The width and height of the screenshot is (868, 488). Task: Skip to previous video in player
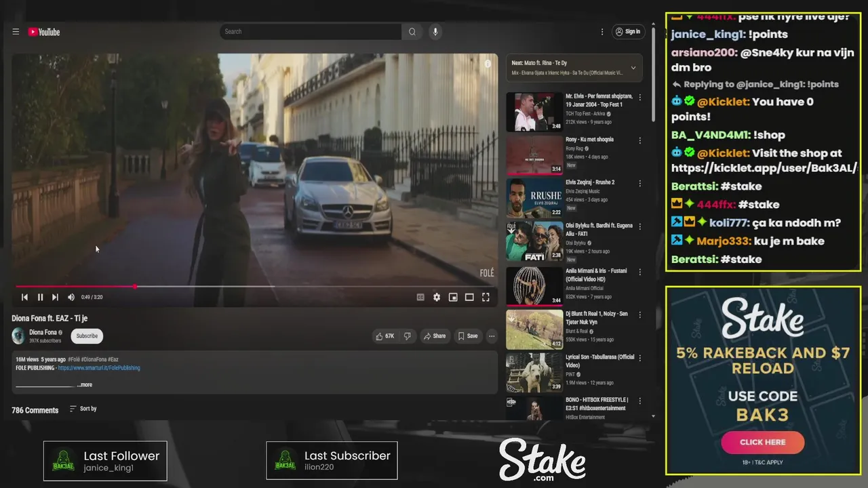(x=24, y=297)
